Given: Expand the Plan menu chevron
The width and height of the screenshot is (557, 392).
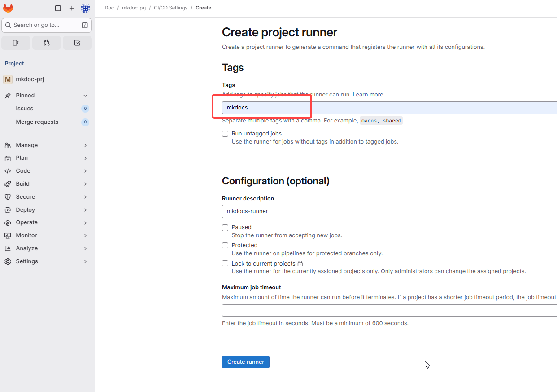Looking at the screenshot, I should click(85, 158).
